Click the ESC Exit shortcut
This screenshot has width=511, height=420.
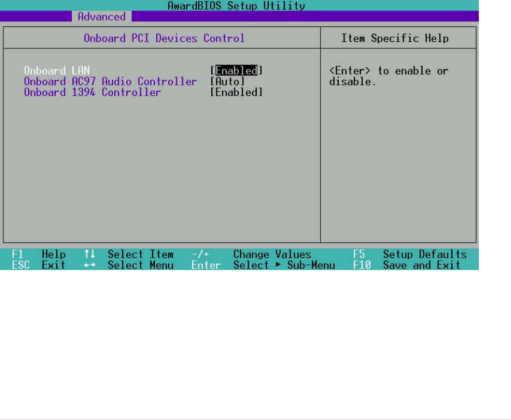point(38,265)
